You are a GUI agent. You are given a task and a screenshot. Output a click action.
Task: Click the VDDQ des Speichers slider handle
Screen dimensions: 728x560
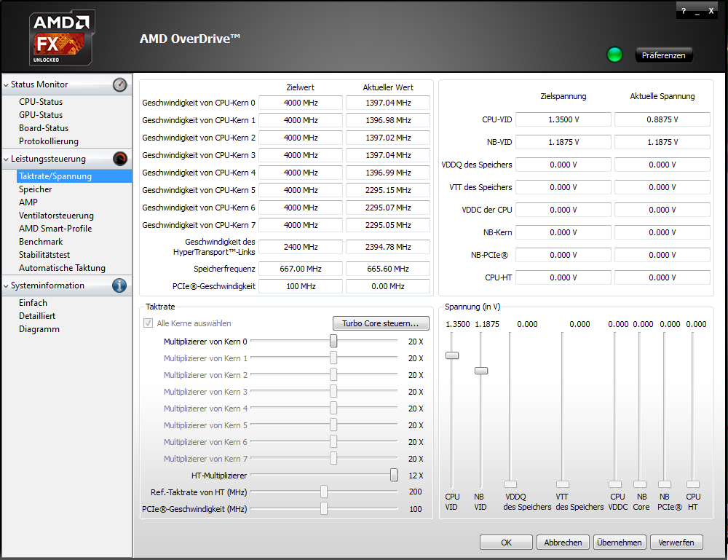click(510, 484)
